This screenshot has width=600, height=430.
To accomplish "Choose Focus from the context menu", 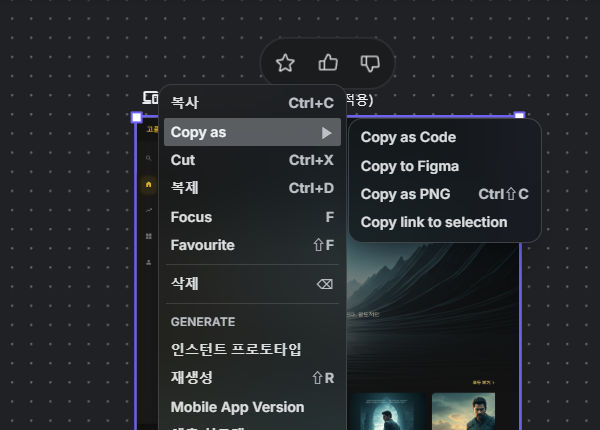I will (x=252, y=217).
